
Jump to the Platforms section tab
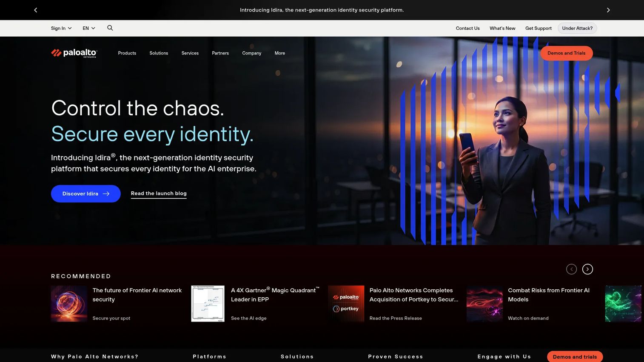tap(209, 356)
